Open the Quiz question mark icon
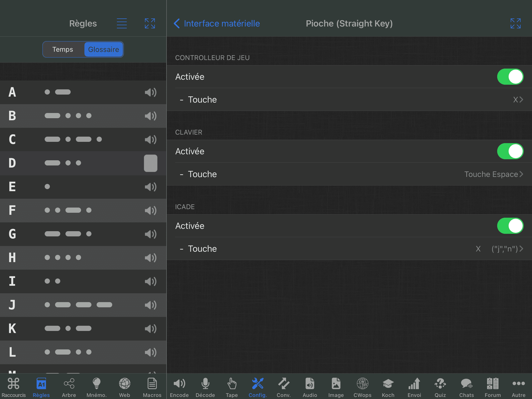The height and width of the screenshot is (399, 532). (440, 387)
